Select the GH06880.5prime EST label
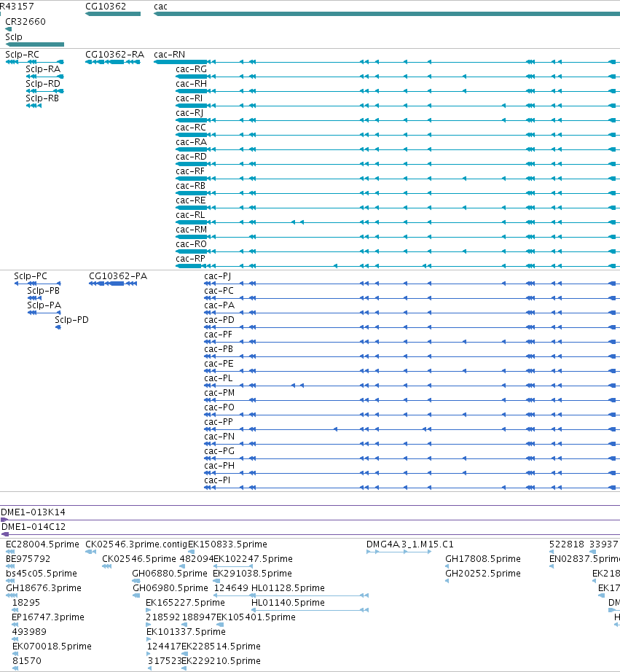620x672 pixels. click(x=170, y=574)
